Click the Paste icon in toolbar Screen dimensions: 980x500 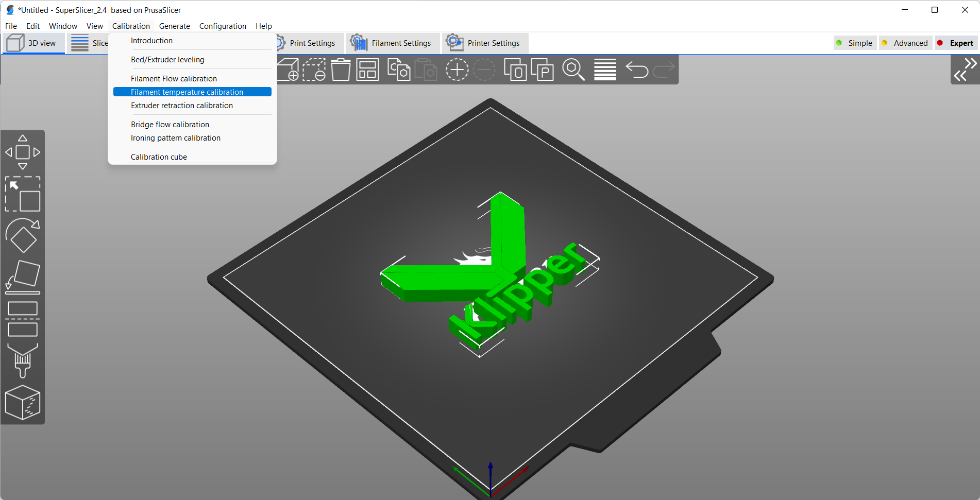coord(426,70)
